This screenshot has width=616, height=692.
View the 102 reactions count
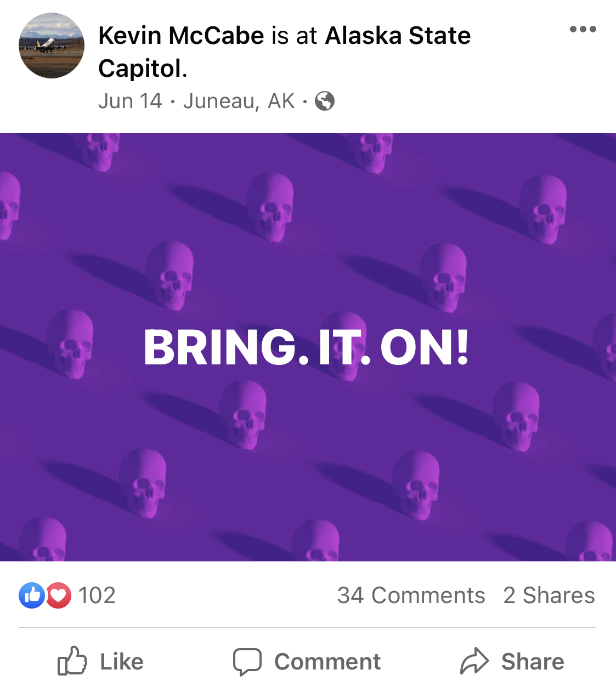[x=97, y=595]
